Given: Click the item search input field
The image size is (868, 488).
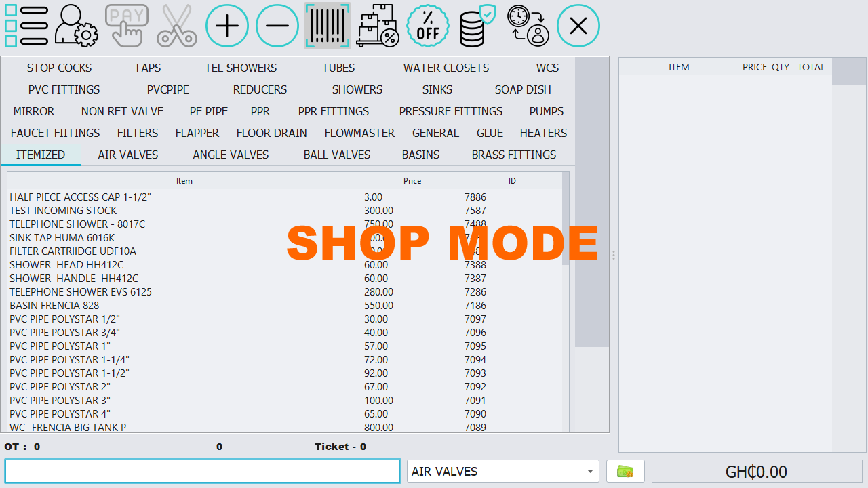Looking at the screenshot, I should point(202,471).
